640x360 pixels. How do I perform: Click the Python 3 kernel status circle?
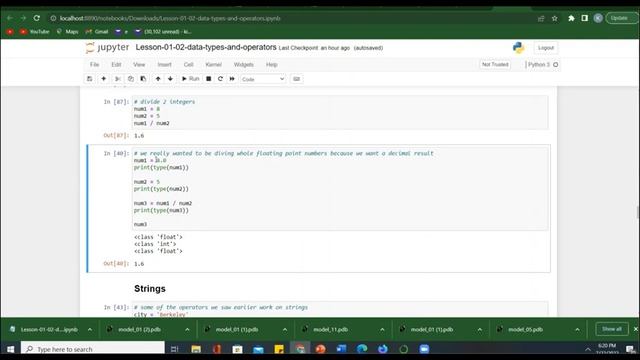click(x=556, y=64)
